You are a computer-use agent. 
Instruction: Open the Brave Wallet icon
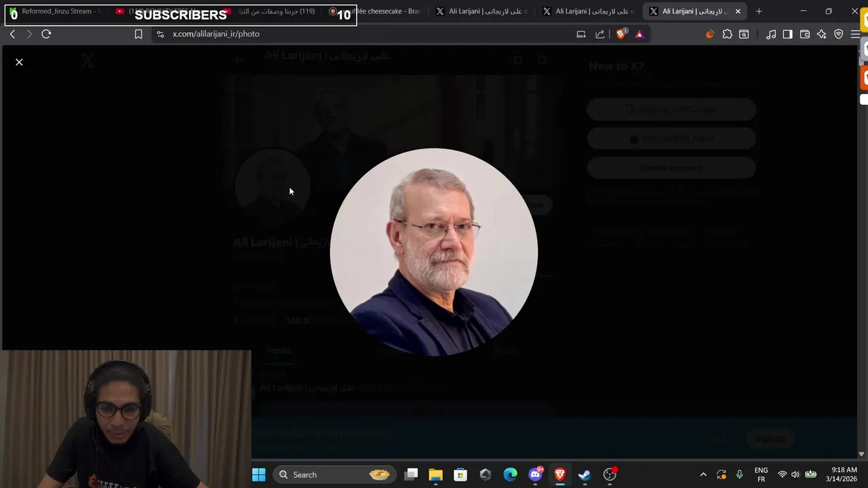pos(805,34)
